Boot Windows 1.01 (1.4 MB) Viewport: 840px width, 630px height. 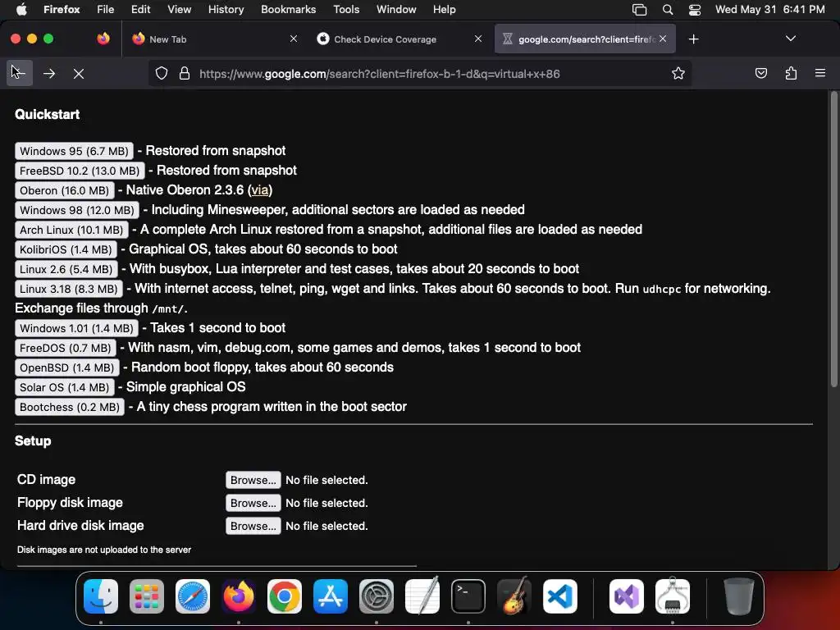point(76,328)
